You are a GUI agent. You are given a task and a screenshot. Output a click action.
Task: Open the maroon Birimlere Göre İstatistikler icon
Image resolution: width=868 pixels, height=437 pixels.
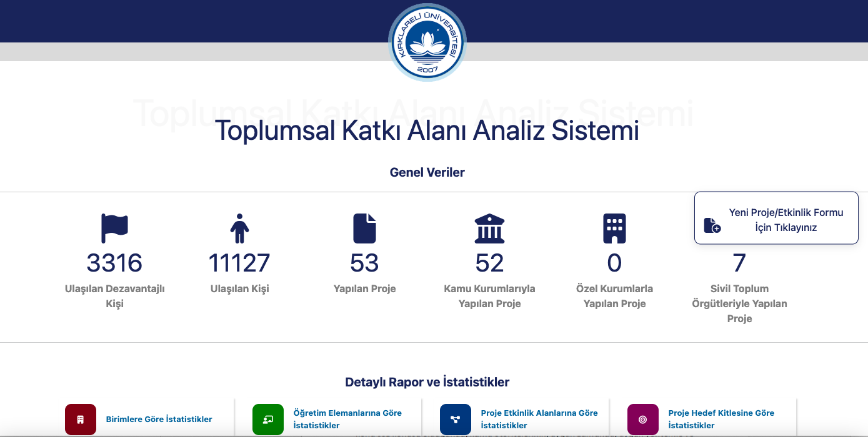tap(81, 419)
